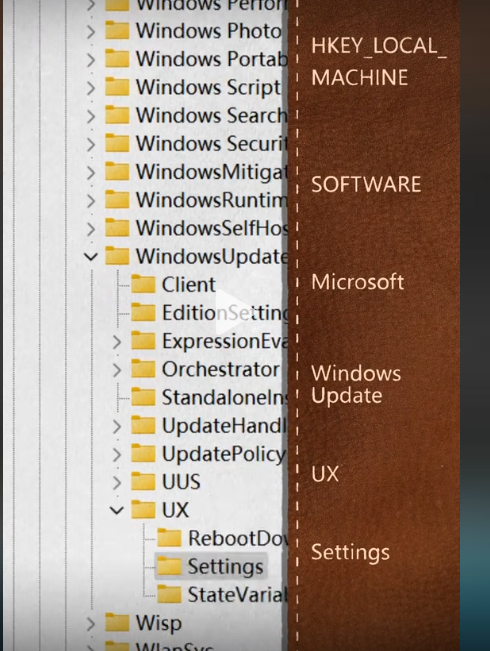Select the highlighted Settings subkey name
The image size is (490, 651).
coord(225,567)
